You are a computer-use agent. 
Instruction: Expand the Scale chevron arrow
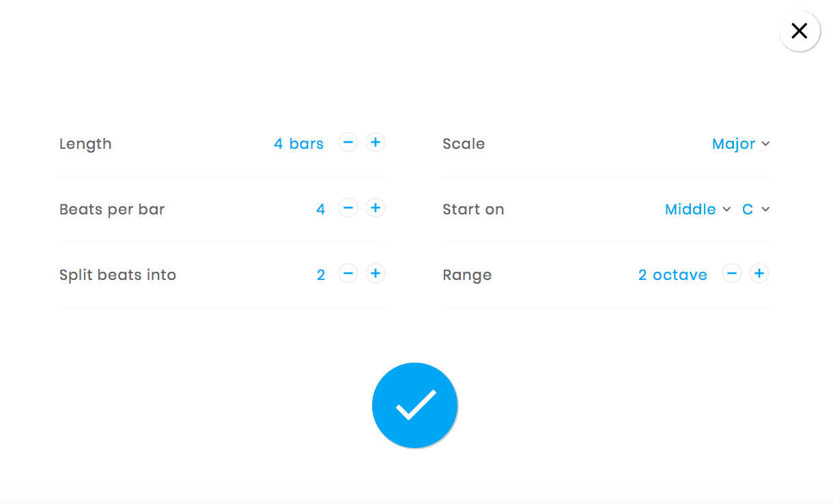pos(765,144)
